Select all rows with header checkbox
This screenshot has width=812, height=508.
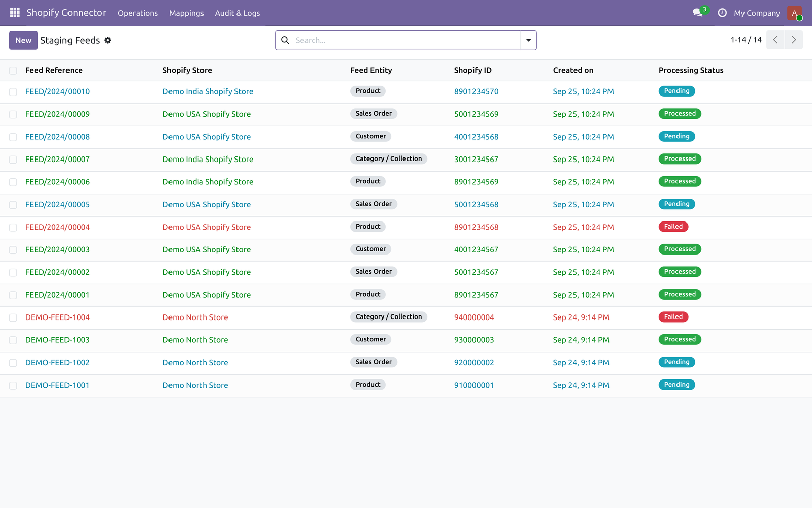point(13,71)
